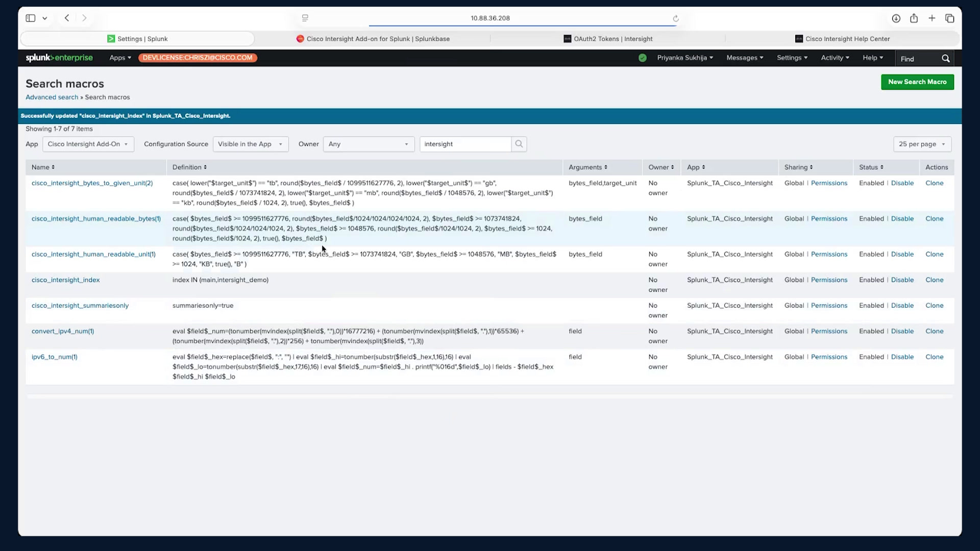This screenshot has height=551, width=980.
Task: Open the cisco_intersight_bytes_to_given_unit(2) macro
Action: (x=92, y=183)
